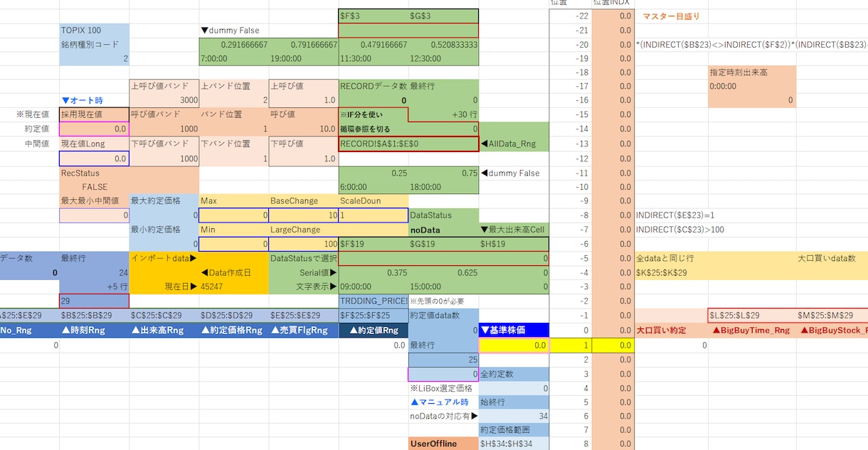Click the ◀Data作成日 cell
868x450 pixels.
(233, 273)
